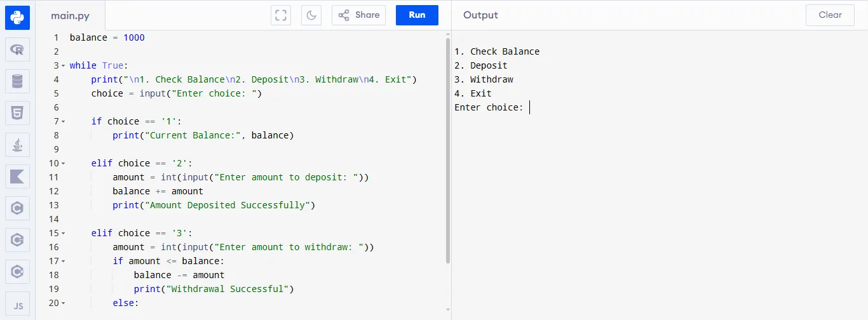
Task: Click '1. Check Balance' in the output
Action: (x=497, y=51)
